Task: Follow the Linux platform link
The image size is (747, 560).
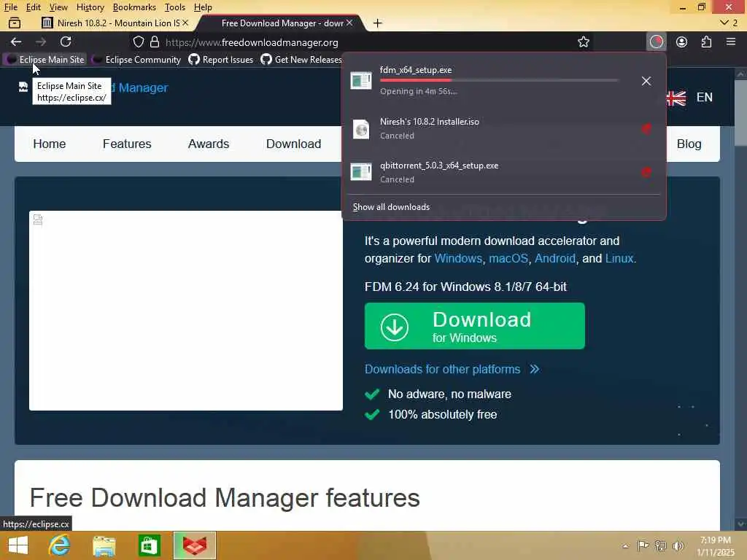Action: pos(619,258)
